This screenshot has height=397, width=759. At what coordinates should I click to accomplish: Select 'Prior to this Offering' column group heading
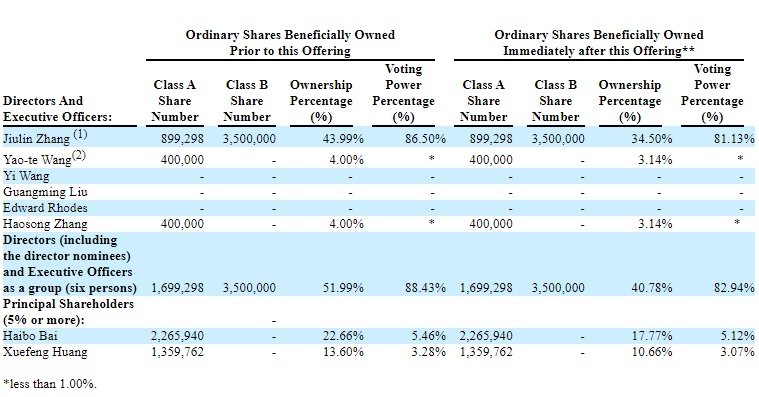pos(290,51)
